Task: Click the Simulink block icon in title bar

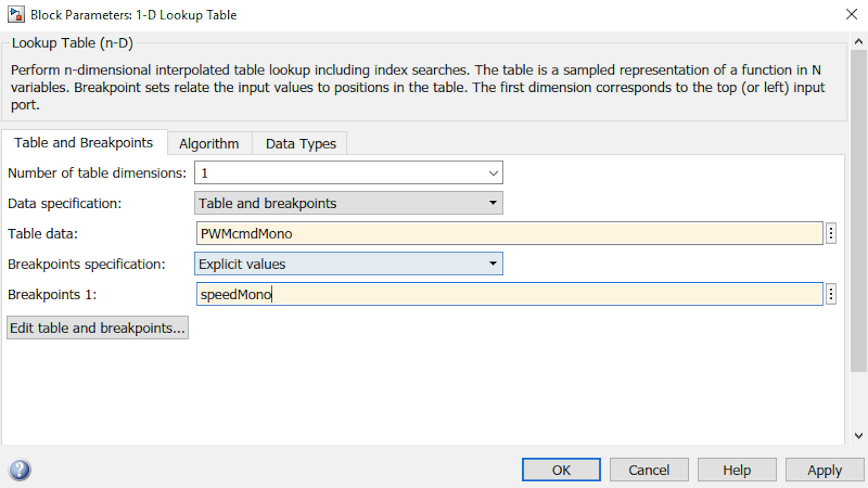Action: (16, 15)
